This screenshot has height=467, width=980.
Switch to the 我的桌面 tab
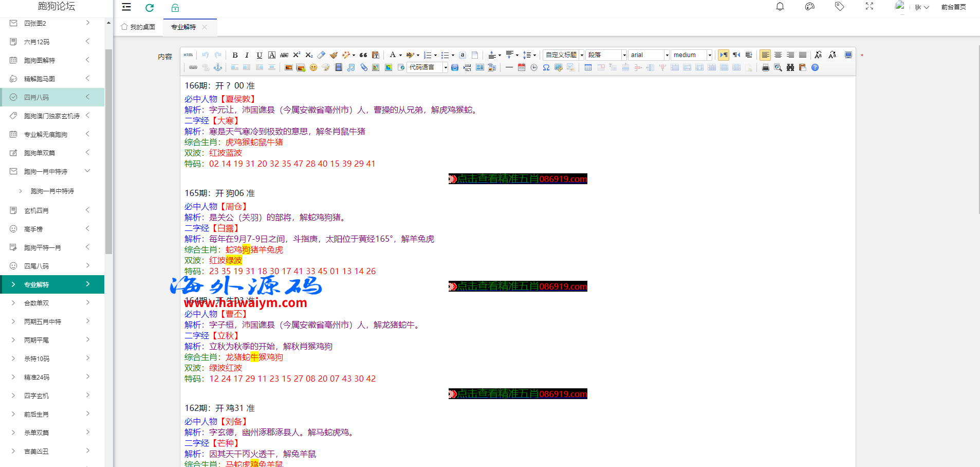[x=138, y=27]
